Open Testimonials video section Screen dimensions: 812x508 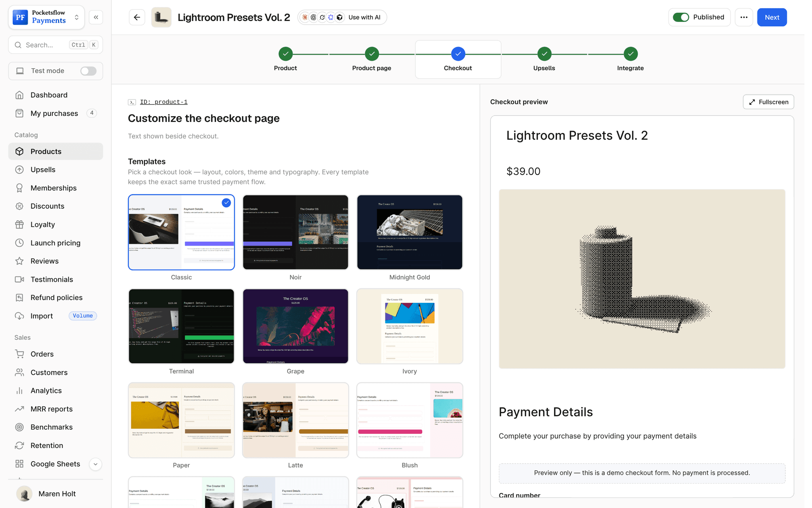click(x=56, y=279)
